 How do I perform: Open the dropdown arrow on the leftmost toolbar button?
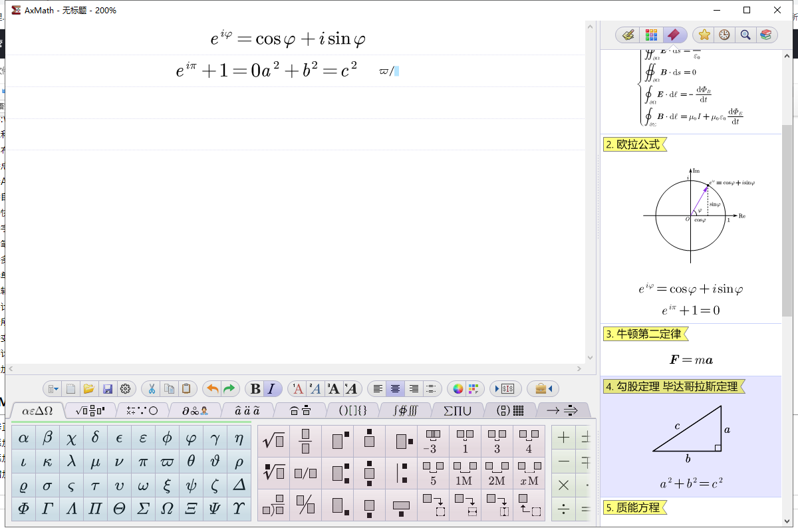(55, 389)
